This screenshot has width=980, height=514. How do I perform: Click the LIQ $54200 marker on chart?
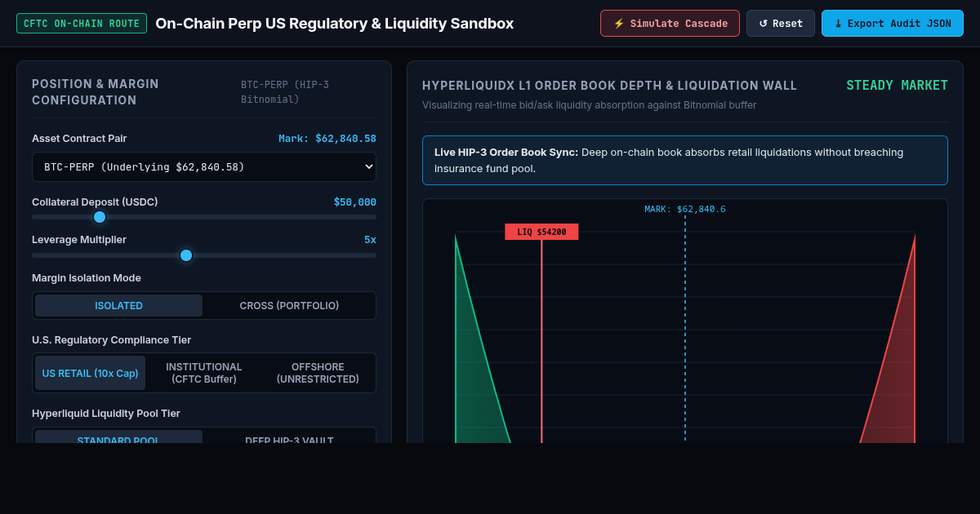(541, 232)
